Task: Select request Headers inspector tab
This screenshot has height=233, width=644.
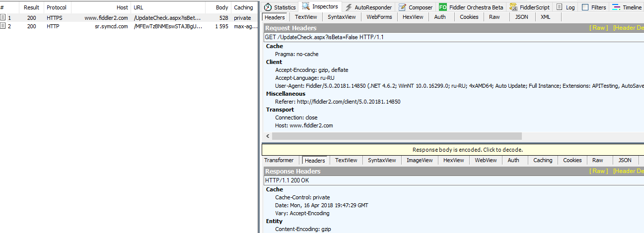Action: pyautogui.click(x=275, y=17)
